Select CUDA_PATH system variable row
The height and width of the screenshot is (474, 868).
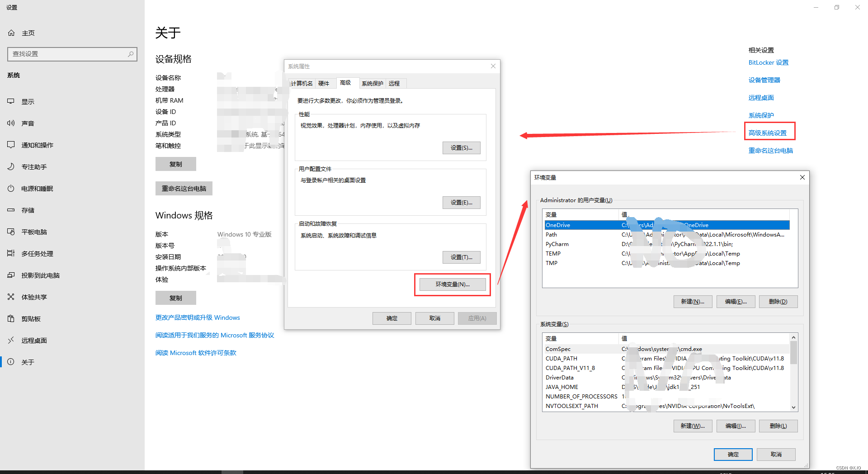(667, 359)
